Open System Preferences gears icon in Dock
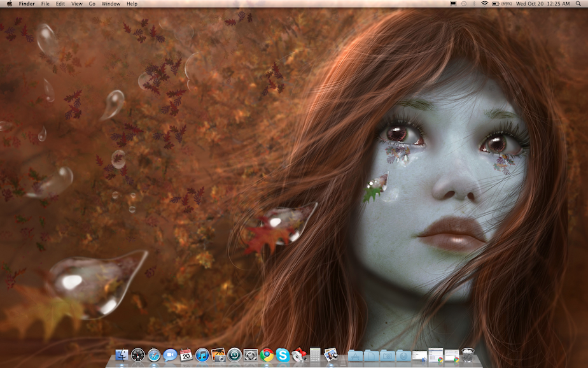 251,355
